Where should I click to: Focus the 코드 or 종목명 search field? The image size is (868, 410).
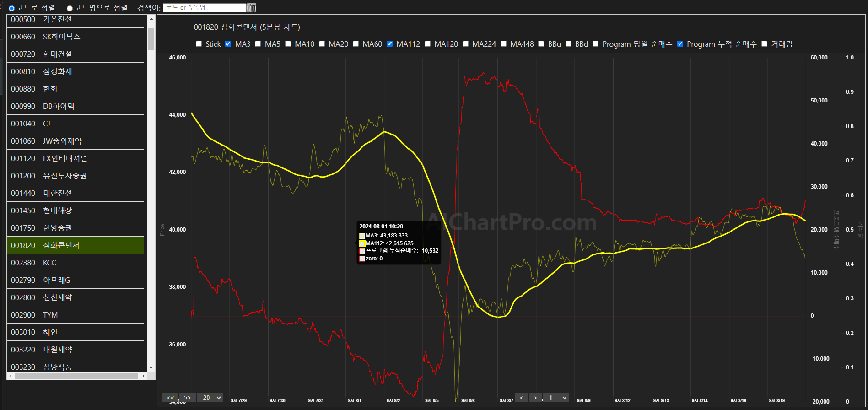(205, 8)
